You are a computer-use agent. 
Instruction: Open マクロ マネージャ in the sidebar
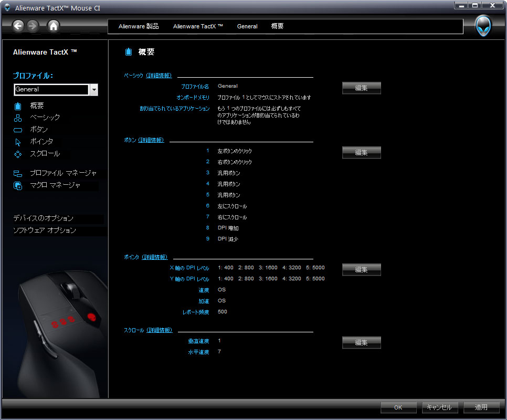coord(55,185)
